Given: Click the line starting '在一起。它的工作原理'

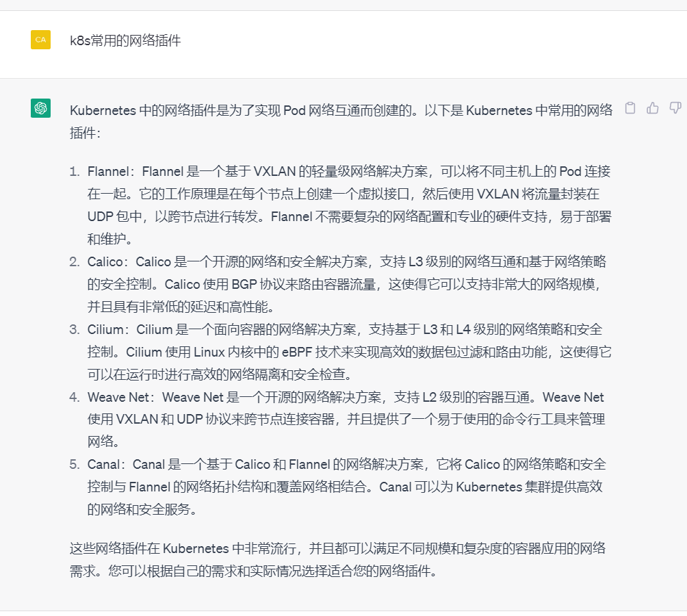Looking at the screenshot, I should point(343,194).
